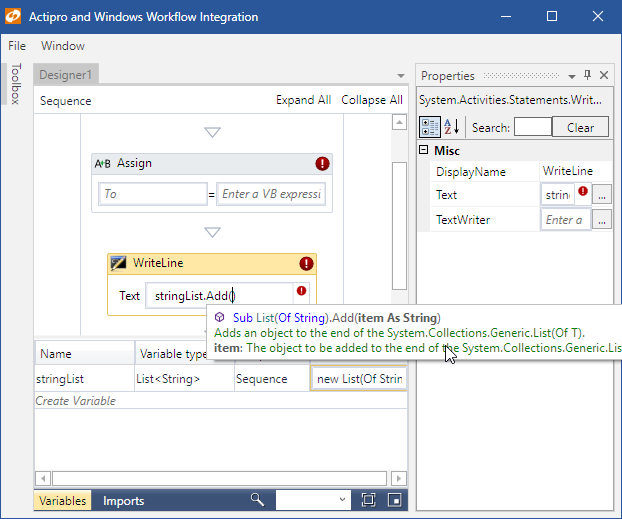Click the Assign activity error indicator

pyautogui.click(x=322, y=163)
